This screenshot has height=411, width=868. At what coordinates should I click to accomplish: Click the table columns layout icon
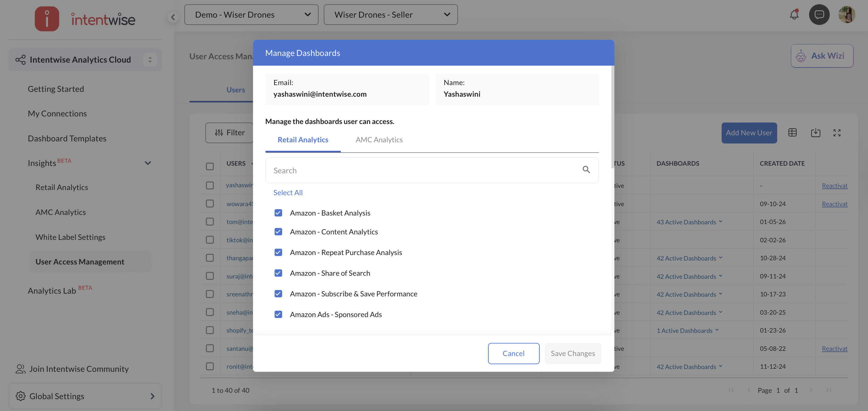(x=792, y=133)
